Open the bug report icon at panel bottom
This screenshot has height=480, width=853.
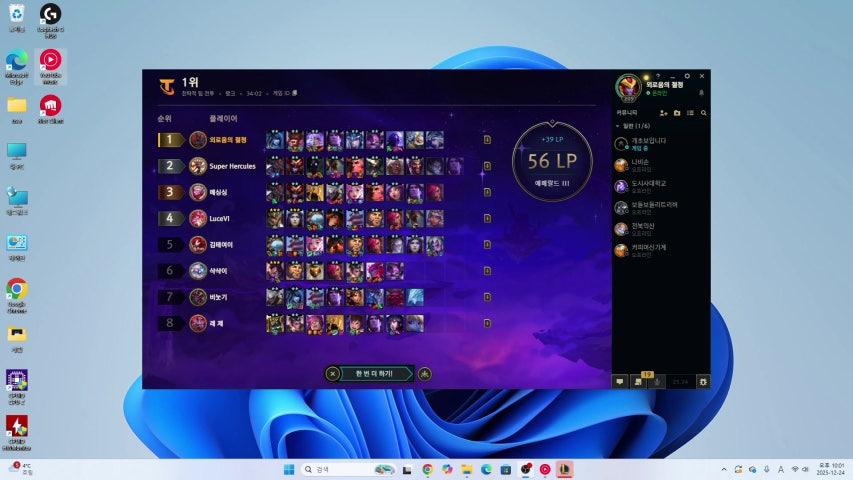pos(703,382)
